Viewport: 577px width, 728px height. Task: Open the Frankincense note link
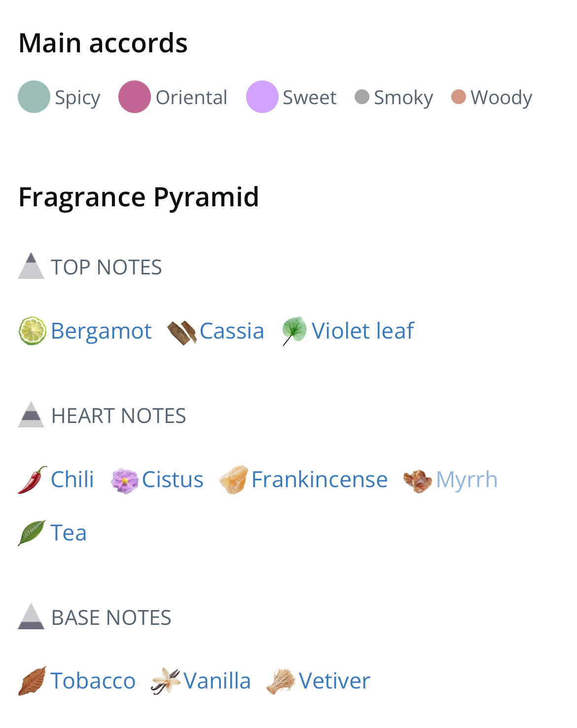[320, 480]
